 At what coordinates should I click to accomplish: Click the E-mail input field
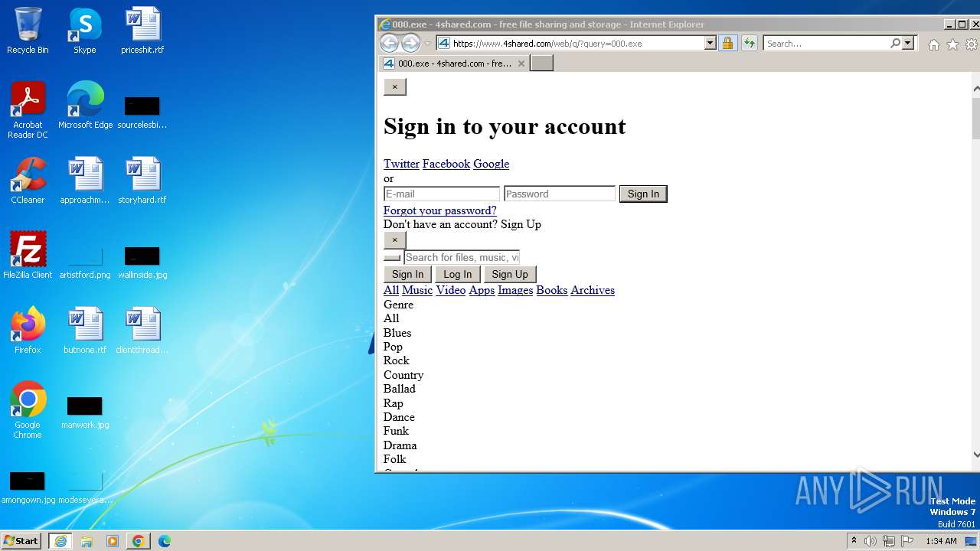(442, 194)
